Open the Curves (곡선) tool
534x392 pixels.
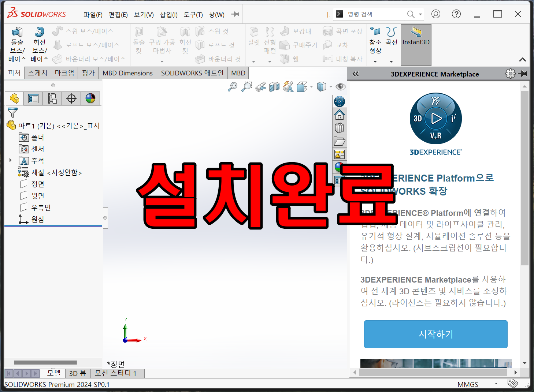(392, 37)
